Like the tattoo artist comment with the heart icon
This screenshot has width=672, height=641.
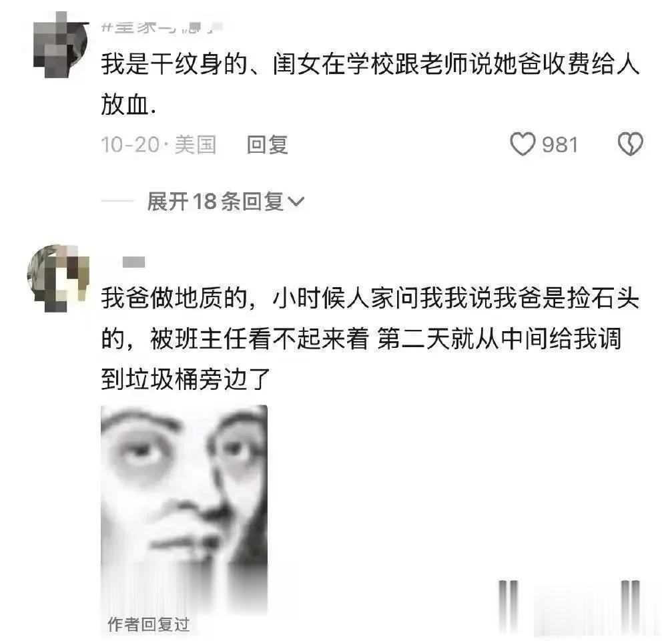pyautogui.click(x=523, y=144)
